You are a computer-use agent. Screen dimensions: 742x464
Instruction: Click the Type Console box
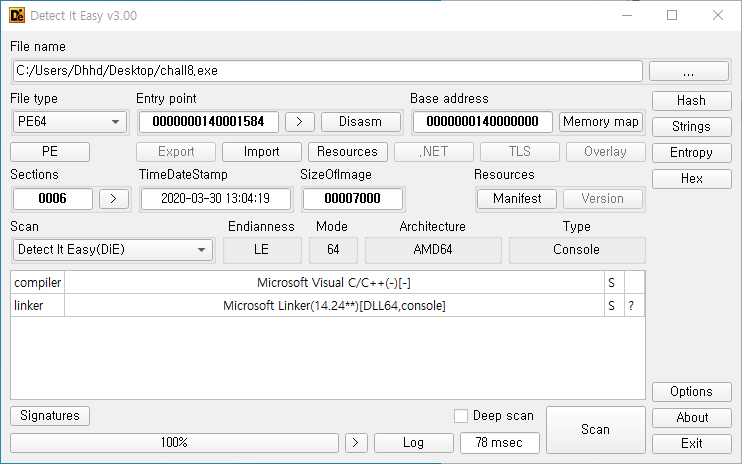[x=577, y=250]
